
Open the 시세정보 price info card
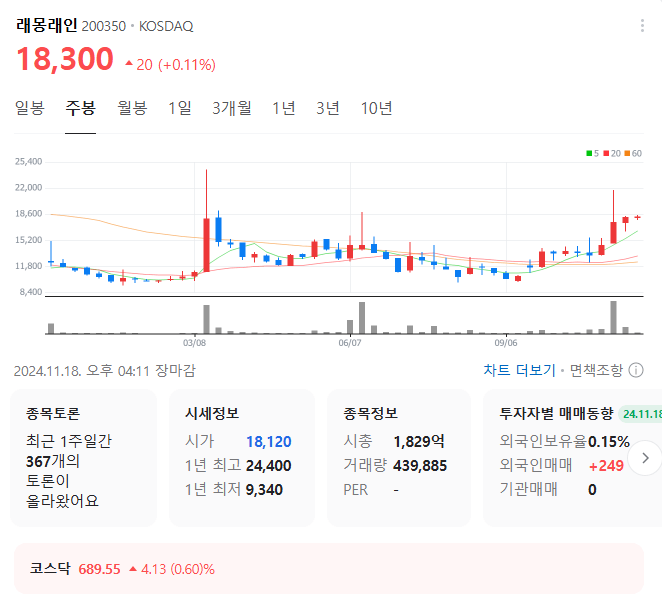242,458
